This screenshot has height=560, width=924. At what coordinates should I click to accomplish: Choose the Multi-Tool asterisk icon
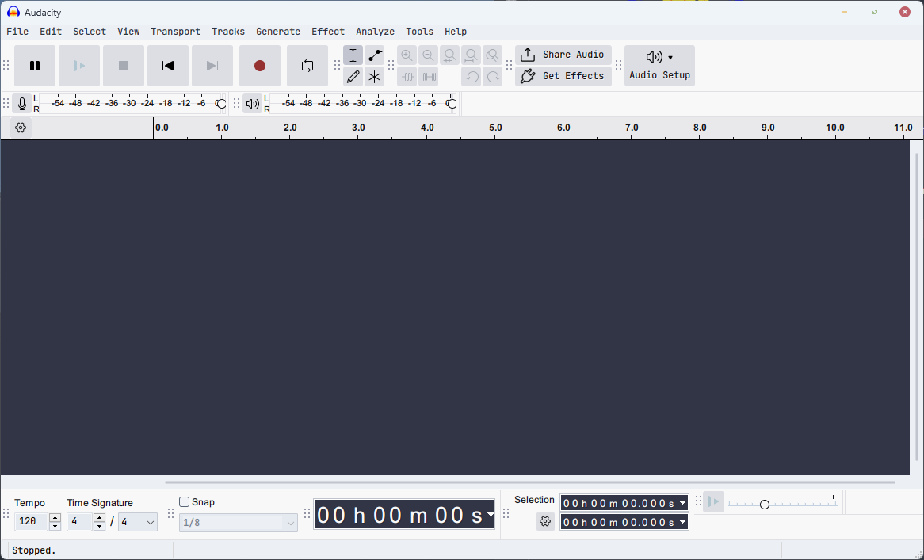375,77
